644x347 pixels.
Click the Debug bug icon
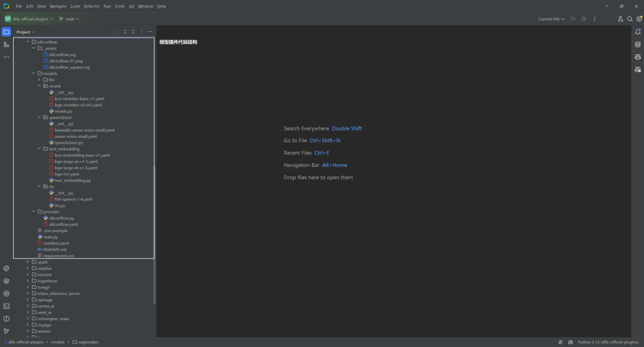(584, 19)
